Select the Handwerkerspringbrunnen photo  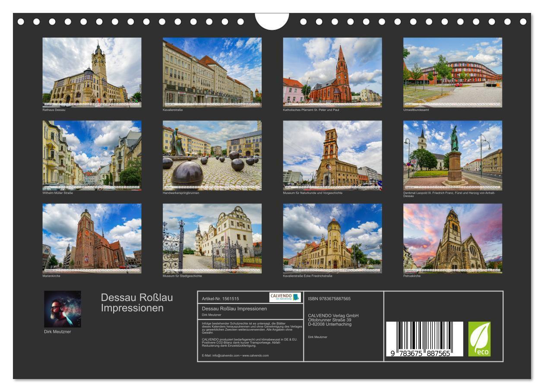coord(212,155)
